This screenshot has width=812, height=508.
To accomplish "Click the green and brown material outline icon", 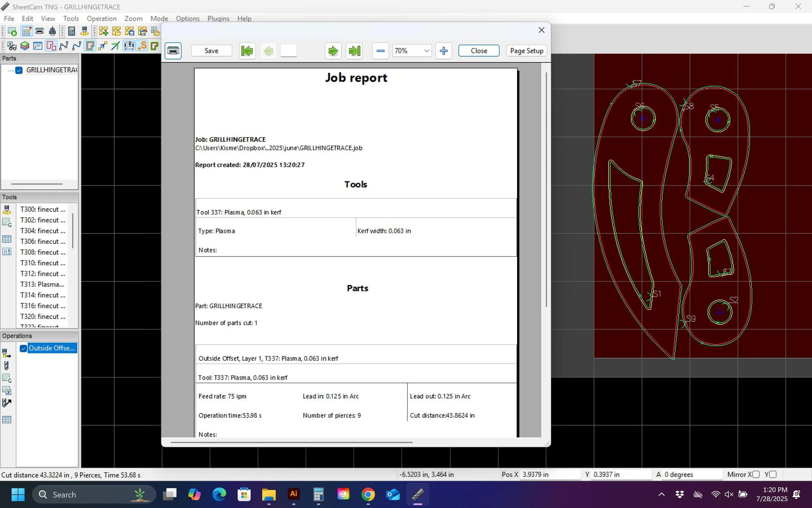I will point(155,46).
